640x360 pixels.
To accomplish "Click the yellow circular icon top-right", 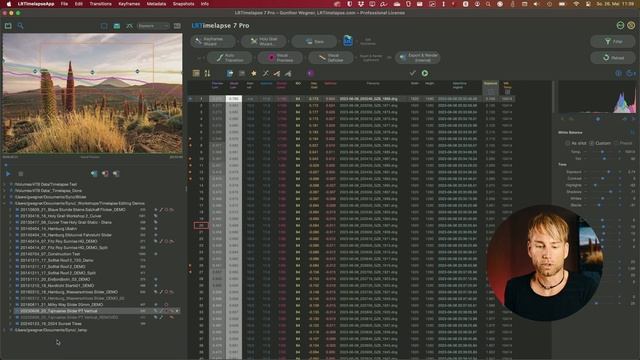I will tap(631, 25).
